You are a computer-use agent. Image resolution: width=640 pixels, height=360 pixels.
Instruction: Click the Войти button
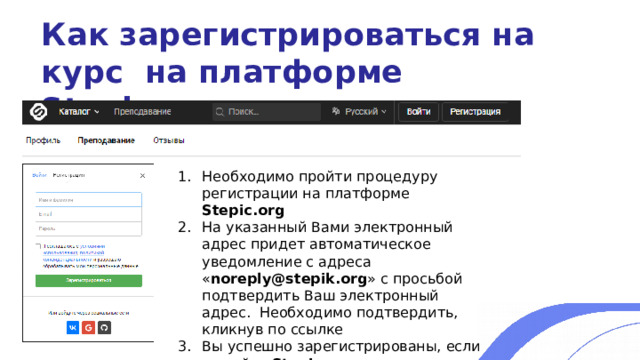click(x=418, y=112)
